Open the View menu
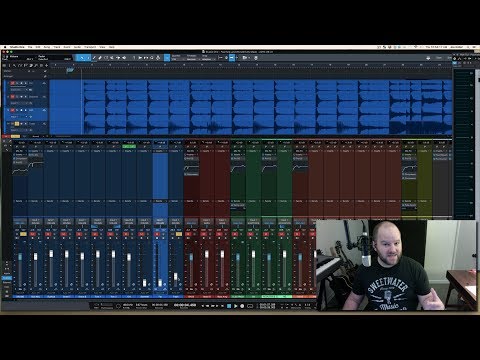The width and height of the screenshot is (480, 360). click(x=102, y=47)
